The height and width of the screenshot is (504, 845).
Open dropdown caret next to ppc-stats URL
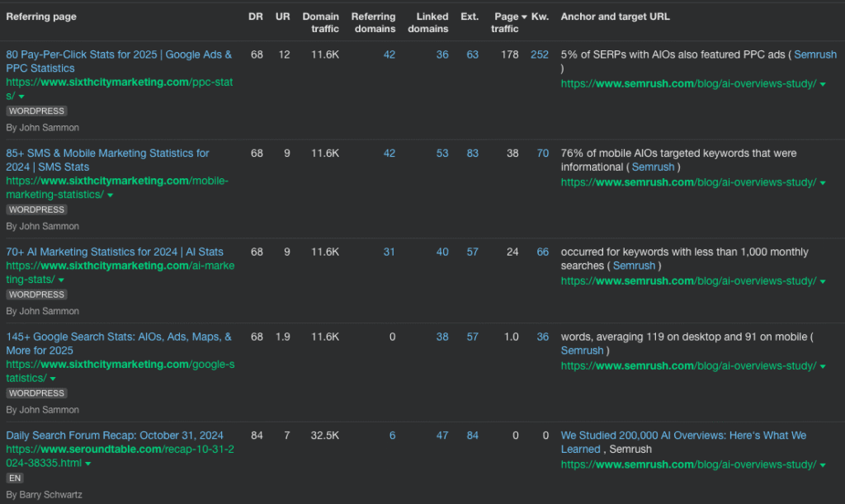click(x=22, y=97)
